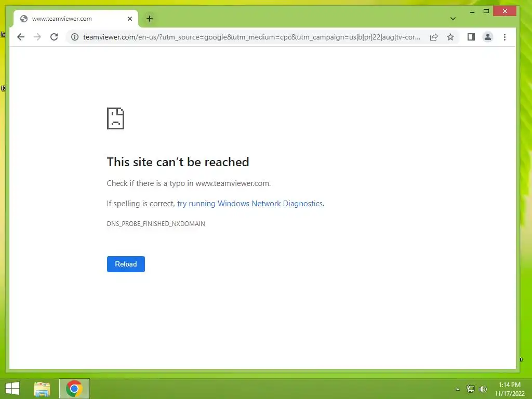
Task: Open the network status tray icon
Action: [471, 389]
